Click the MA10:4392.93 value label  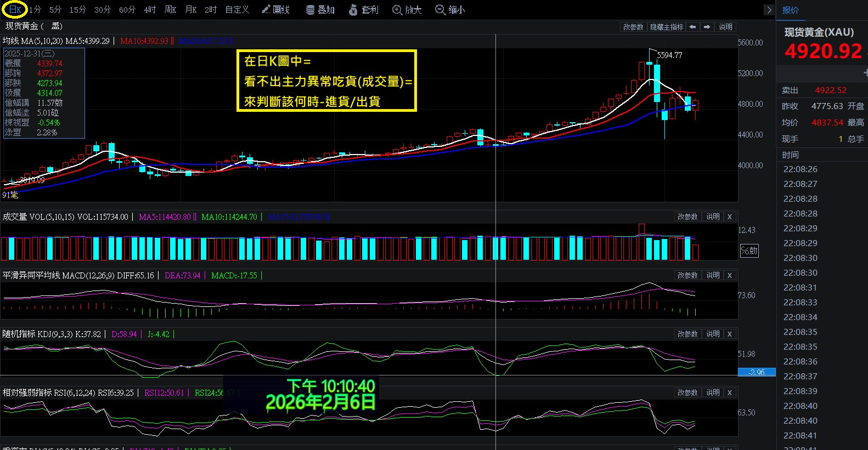coord(144,41)
